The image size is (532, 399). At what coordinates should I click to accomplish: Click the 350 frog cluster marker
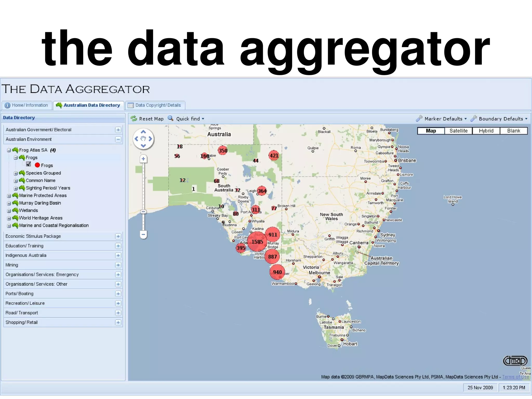[223, 150]
